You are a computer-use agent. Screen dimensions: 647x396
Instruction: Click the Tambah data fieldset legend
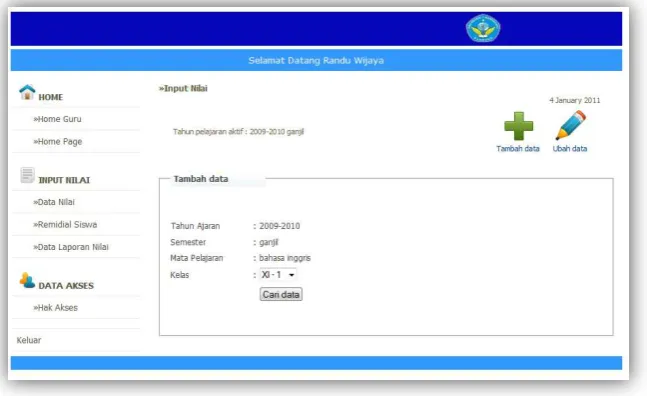click(201, 179)
